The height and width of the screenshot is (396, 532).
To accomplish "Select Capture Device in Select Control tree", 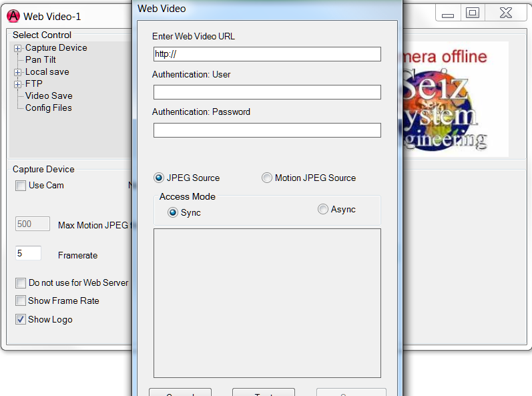I will [56, 48].
